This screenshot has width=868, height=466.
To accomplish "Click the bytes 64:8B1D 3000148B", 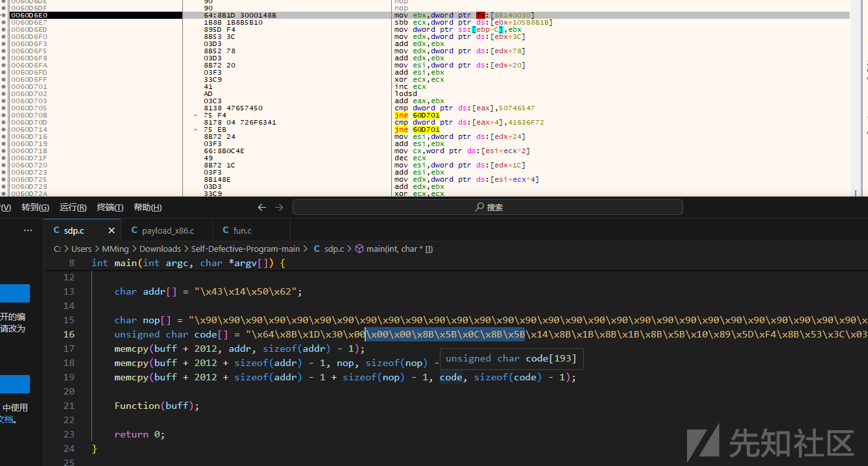I will pos(240,15).
